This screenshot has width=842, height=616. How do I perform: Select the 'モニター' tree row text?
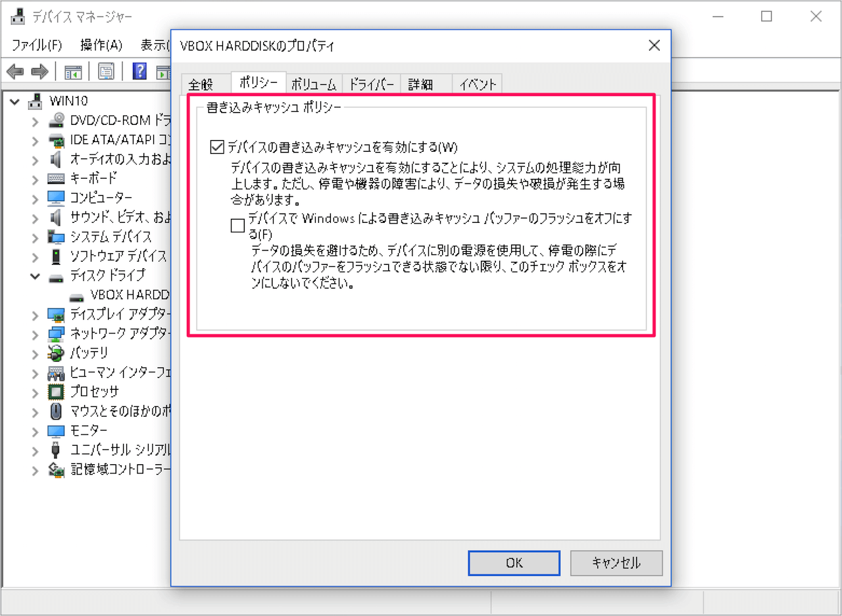(89, 431)
